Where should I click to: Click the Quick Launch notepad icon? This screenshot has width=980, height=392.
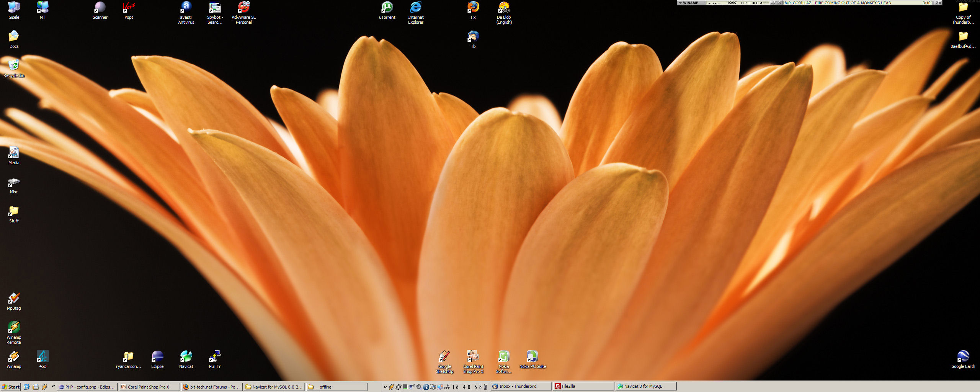36,387
